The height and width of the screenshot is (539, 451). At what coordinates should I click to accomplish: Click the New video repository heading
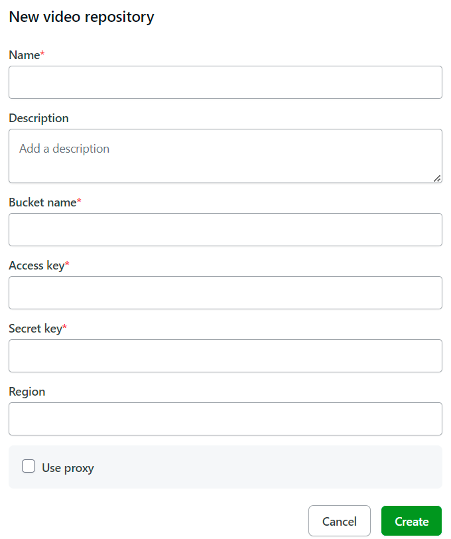(x=81, y=17)
